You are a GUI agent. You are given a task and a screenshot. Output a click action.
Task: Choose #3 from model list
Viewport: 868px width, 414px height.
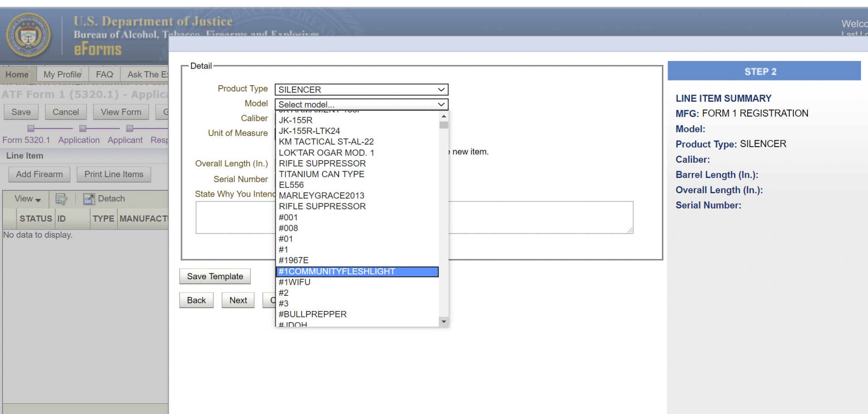357,303
